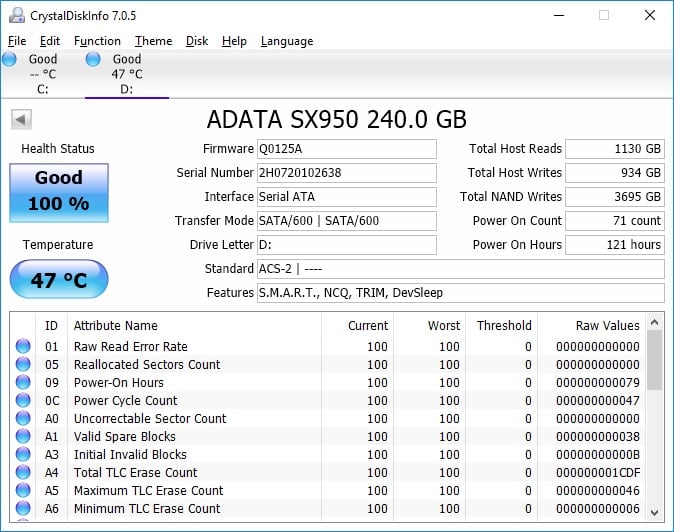674x532 pixels.
Task: Click the Total Host Writes value 934 GB
Action: [x=615, y=173]
